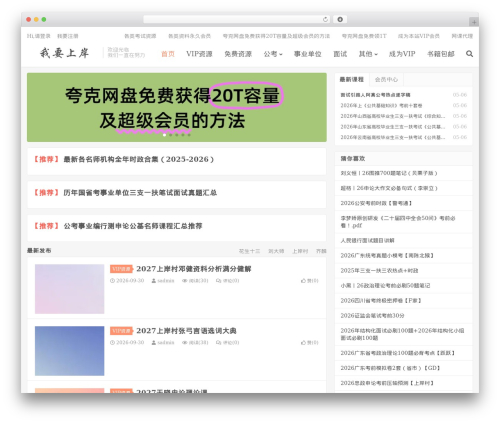Click the new tab plus button

474,22
